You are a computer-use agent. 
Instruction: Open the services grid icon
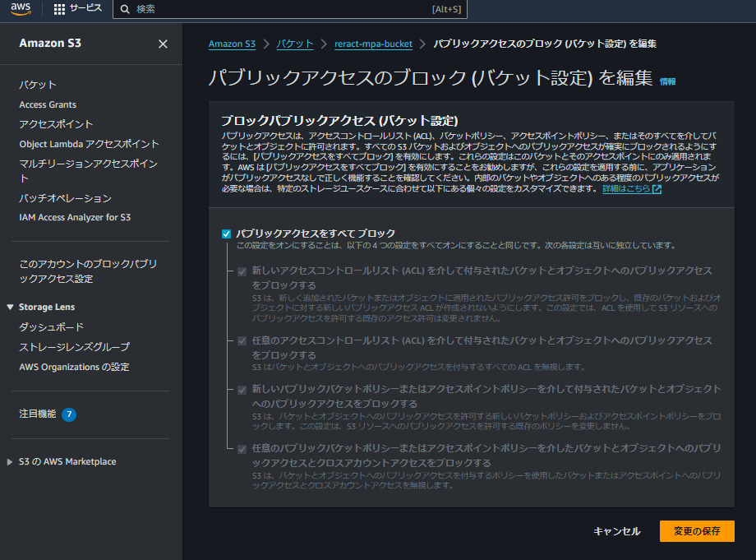[x=58, y=10]
